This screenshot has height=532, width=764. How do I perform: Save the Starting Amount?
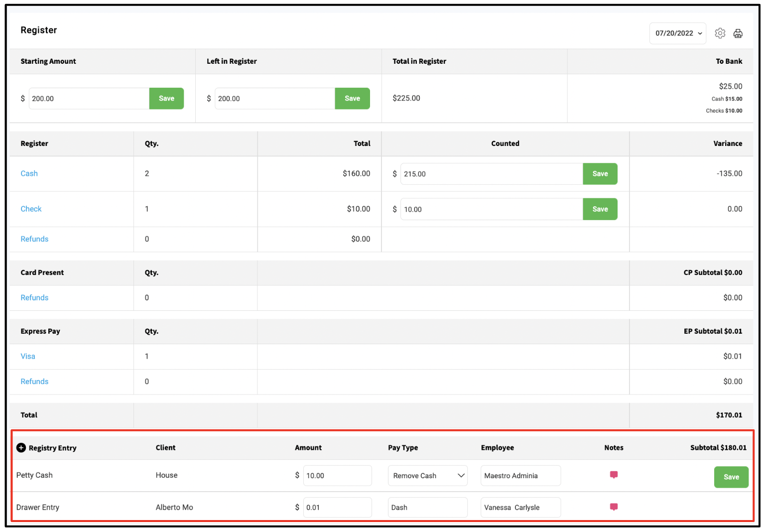tap(166, 99)
